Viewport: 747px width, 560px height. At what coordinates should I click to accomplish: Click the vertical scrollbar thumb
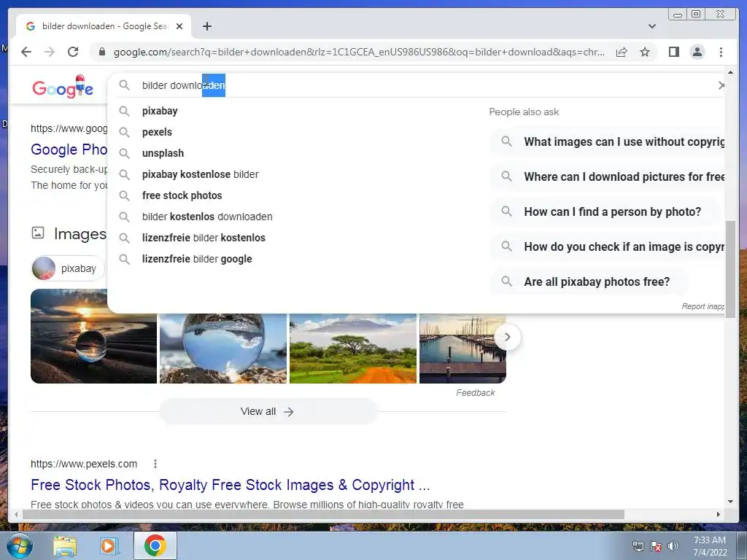(x=730, y=269)
